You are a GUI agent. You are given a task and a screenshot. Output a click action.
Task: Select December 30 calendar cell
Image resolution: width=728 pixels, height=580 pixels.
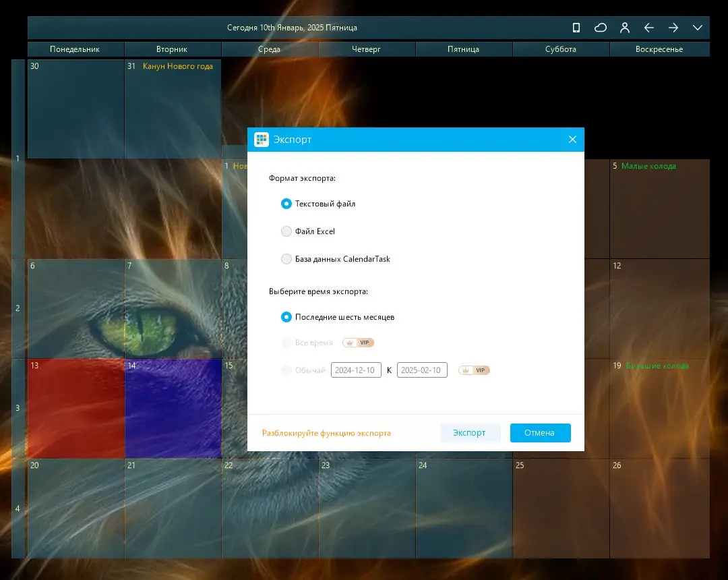(75, 109)
